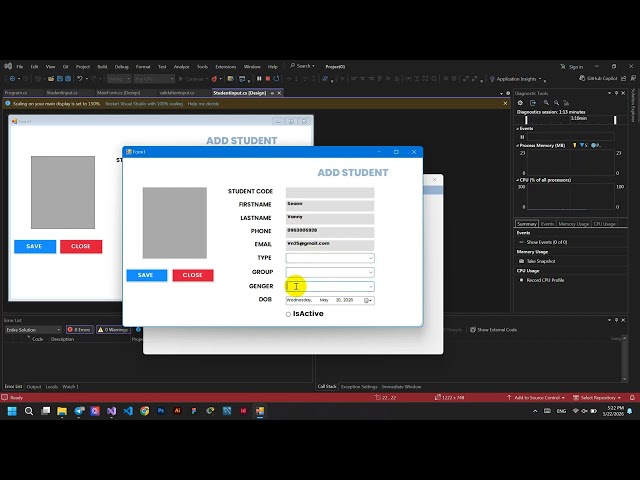This screenshot has height=480, width=640.
Task: Open the GROUP combo box
Action: click(x=330, y=272)
